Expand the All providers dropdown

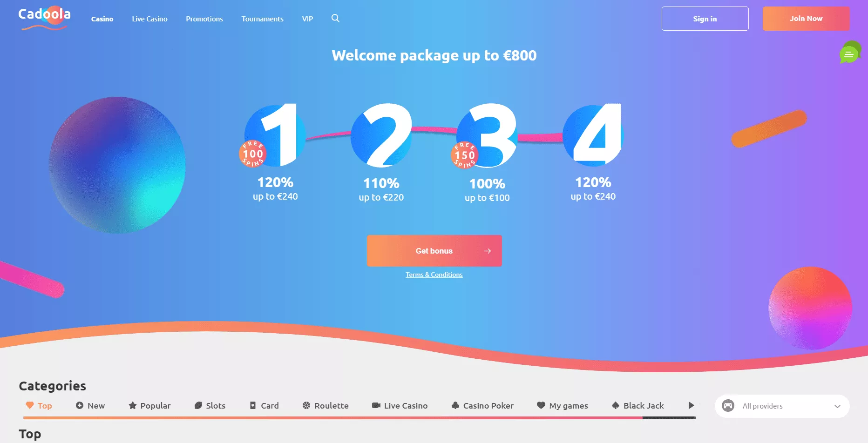pos(782,406)
